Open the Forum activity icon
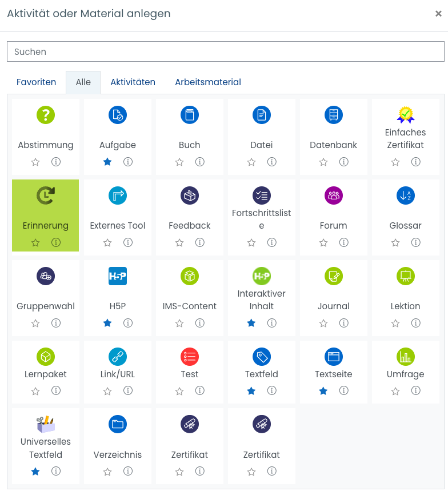This screenshot has width=448, height=495. (334, 195)
